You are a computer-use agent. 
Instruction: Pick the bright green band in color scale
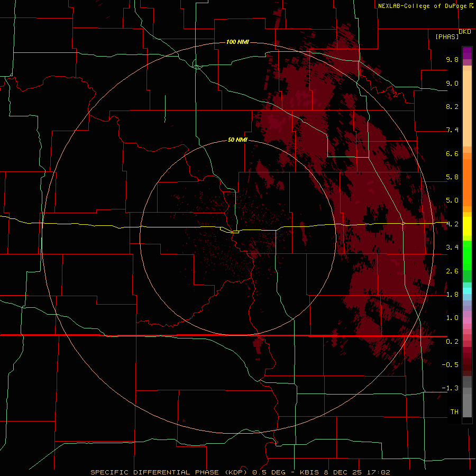click(467, 255)
